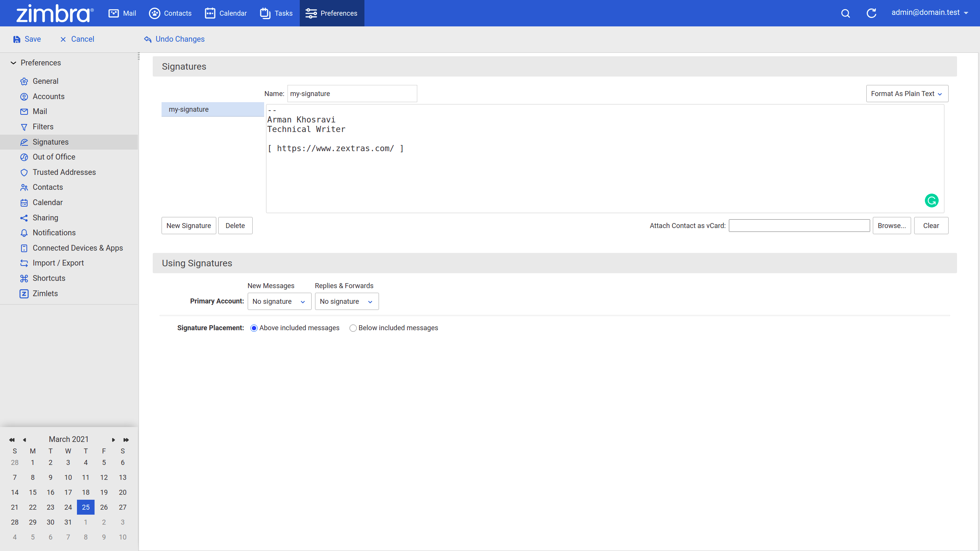Click the Zimlets sidebar icon
980x551 pixels.
point(24,293)
